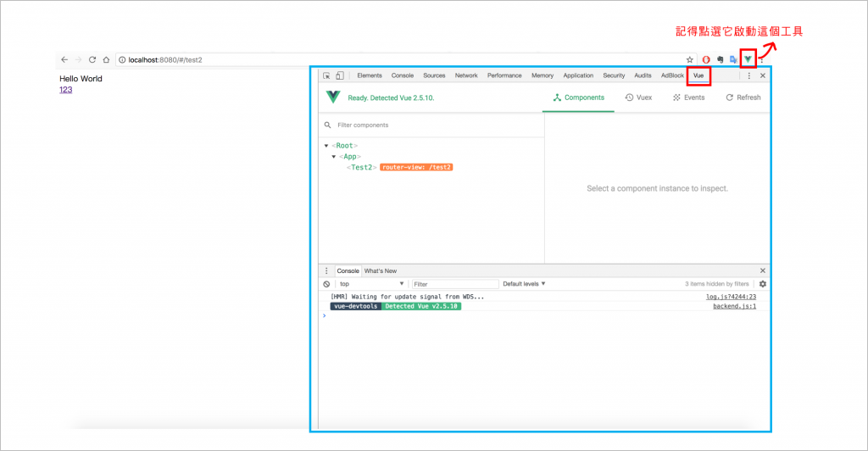This screenshot has width=868, height=451.
Task: Select the drawer Console tab
Action: [x=348, y=270]
